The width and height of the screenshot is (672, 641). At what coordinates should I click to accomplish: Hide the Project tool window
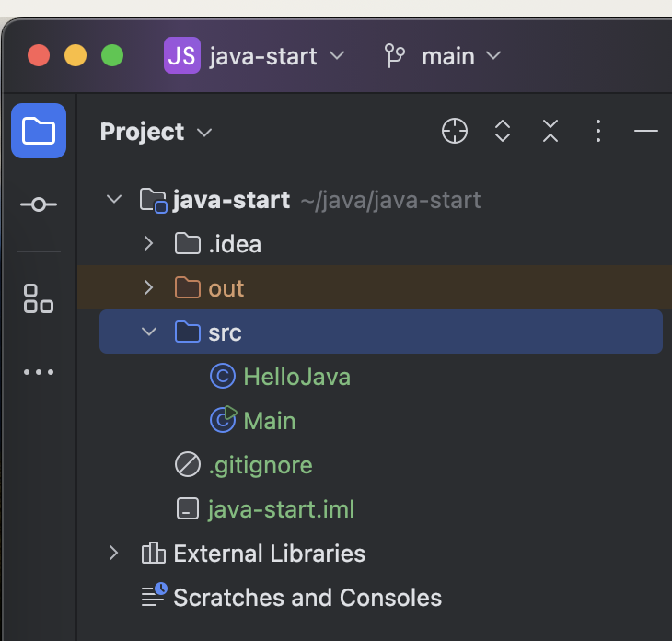click(x=646, y=132)
